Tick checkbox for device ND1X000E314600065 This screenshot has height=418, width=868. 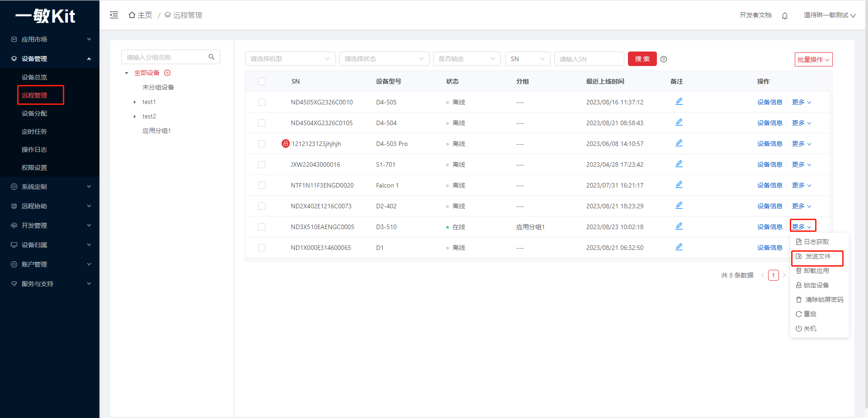coord(262,248)
